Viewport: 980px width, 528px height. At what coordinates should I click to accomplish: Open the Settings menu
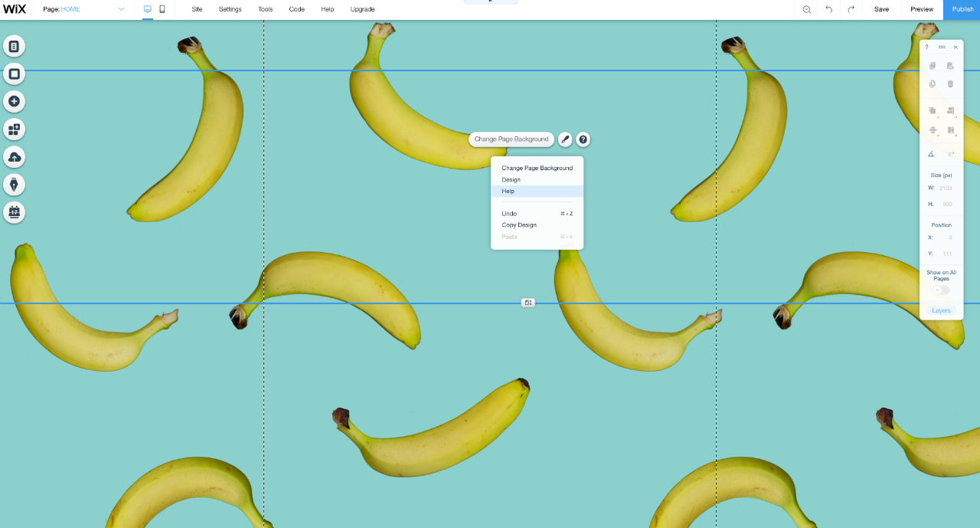230,9
